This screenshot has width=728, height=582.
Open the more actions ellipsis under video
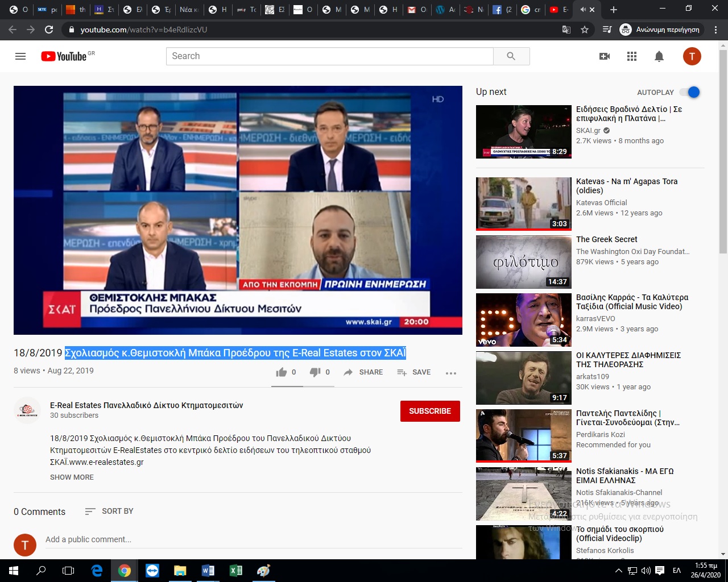click(451, 373)
